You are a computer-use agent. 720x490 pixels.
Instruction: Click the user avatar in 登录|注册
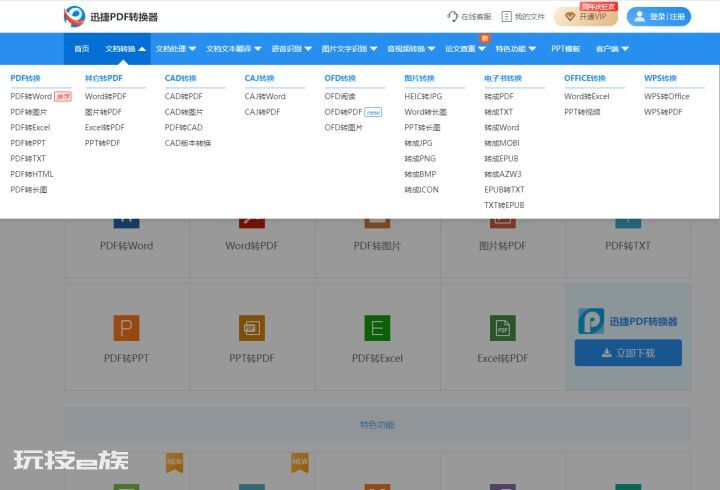click(x=639, y=17)
